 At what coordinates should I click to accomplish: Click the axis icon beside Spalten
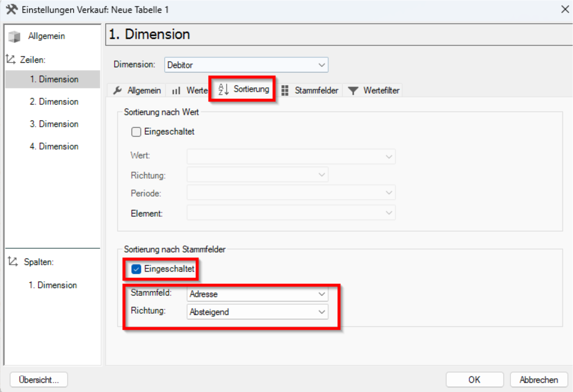tap(13, 261)
